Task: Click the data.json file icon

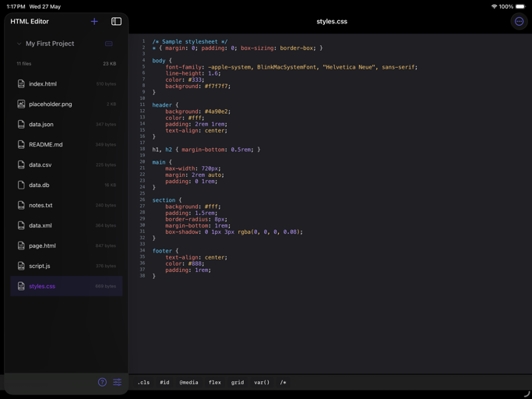Action: [21, 124]
